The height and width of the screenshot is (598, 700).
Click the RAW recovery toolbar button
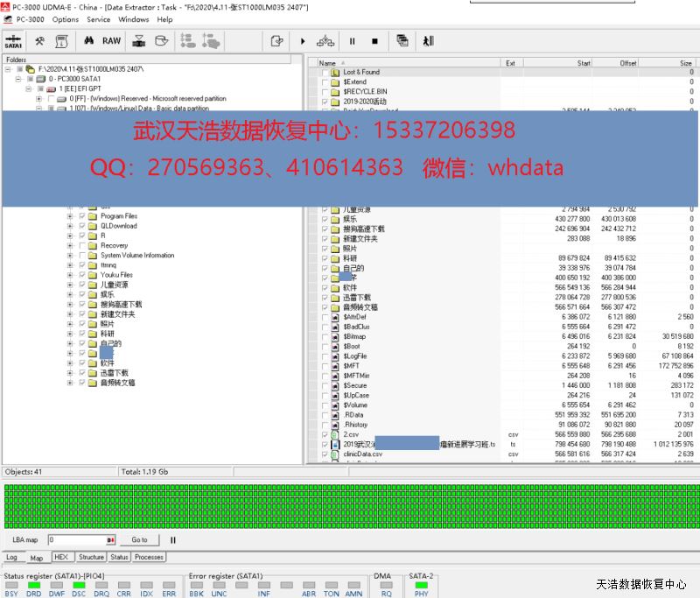(x=111, y=40)
